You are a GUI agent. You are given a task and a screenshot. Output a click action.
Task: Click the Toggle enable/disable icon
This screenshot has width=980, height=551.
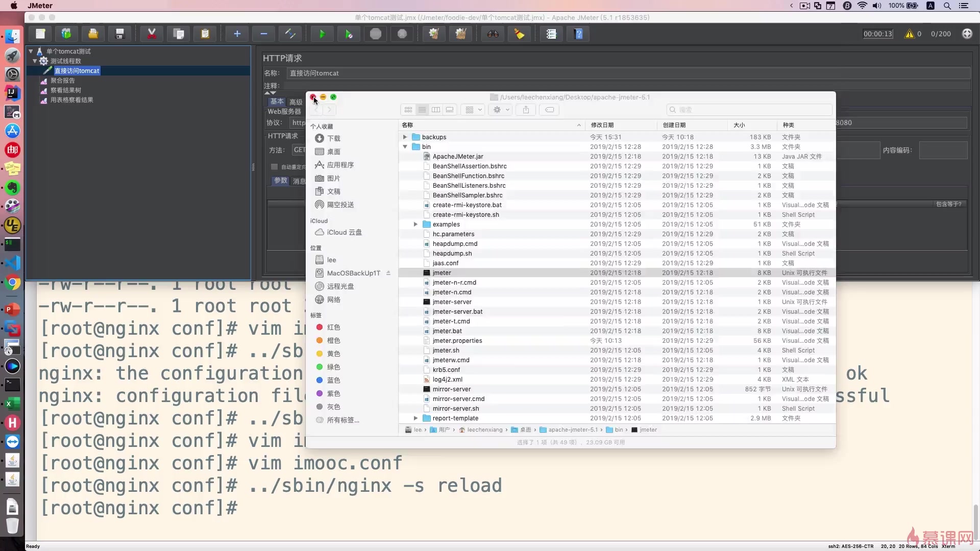click(290, 34)
